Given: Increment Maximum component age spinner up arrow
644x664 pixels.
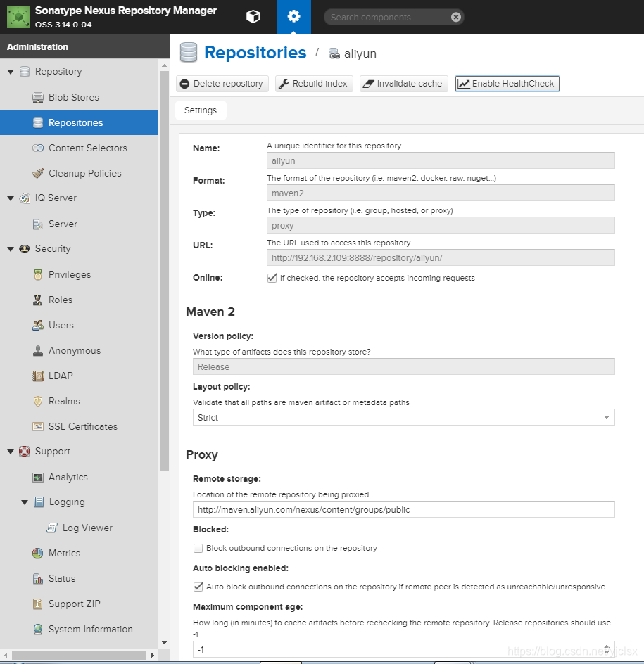Looking at the screenshot, I should point(607,646).
